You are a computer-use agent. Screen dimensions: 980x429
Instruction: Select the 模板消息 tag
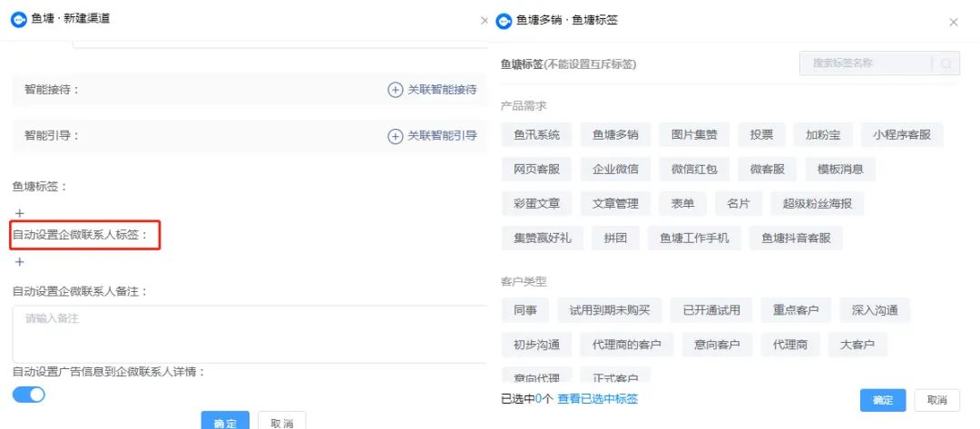coord(840,169)
